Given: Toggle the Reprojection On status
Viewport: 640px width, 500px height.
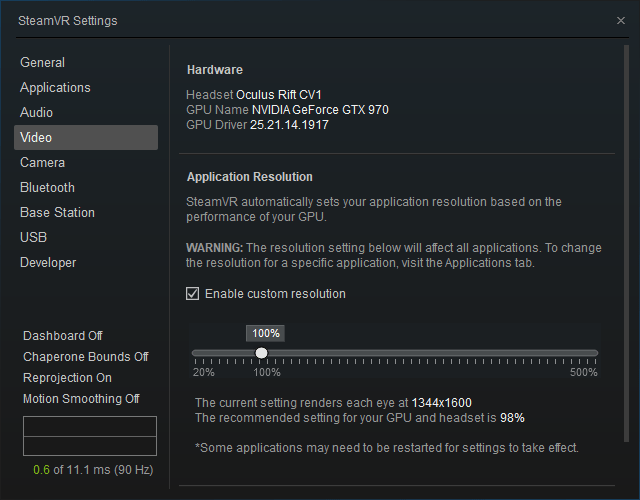Looking at the screenshot, I should pyautogui.click(x=67, y=378).
